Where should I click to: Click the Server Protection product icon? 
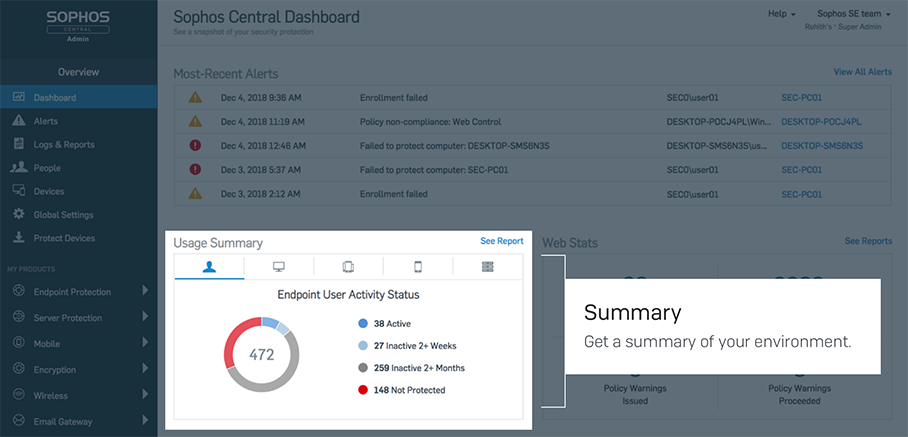19,317
